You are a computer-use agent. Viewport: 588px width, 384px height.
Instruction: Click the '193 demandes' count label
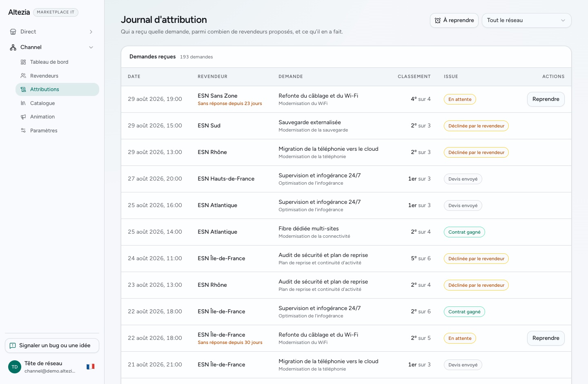(196, 57)
